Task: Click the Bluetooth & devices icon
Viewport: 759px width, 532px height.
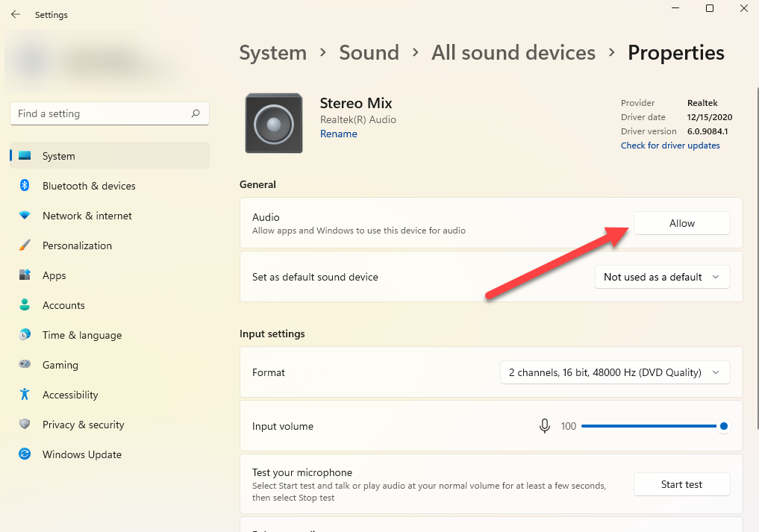Action: click(25, 186)
